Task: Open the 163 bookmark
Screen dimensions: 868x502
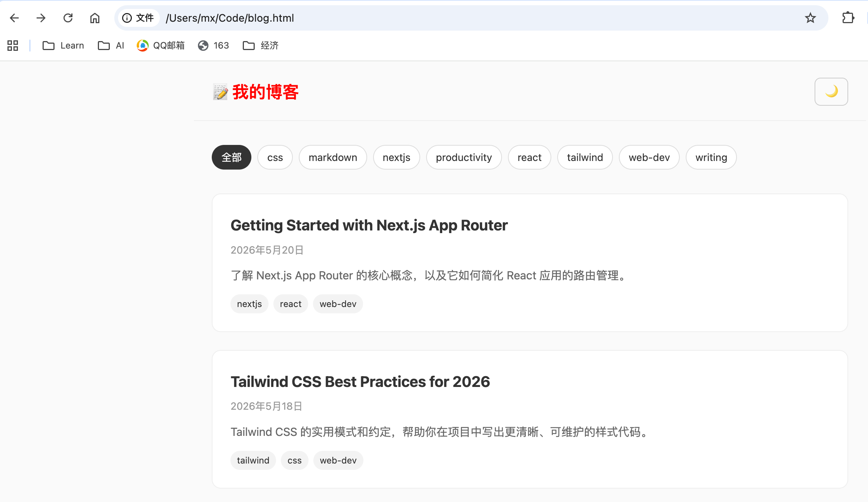Action: (213, 46)
